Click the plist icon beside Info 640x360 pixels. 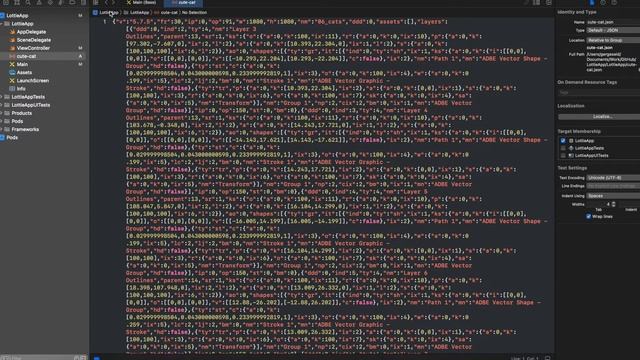pos(12,89)
